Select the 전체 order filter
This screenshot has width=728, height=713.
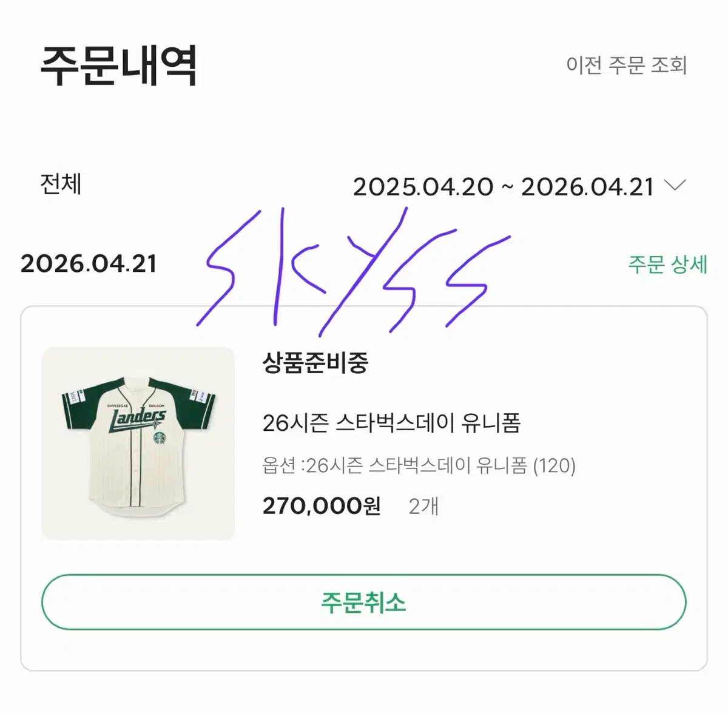[x=61, y=184]
